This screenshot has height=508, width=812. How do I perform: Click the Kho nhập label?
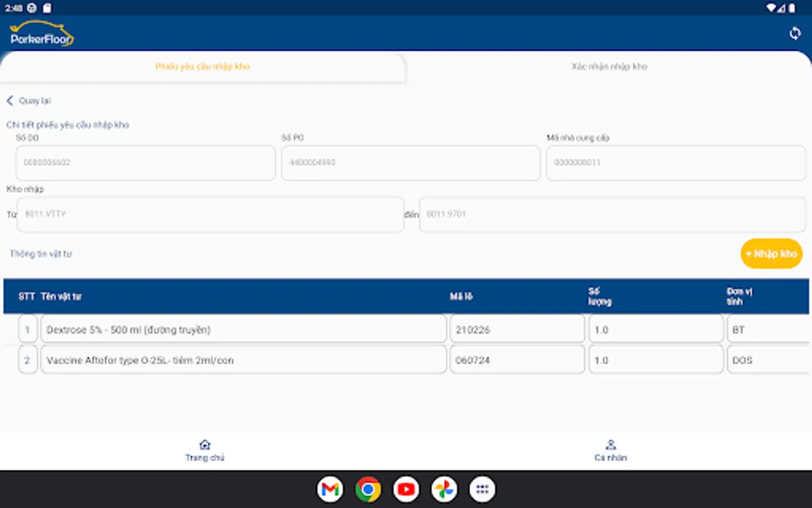tap(25, 189)
